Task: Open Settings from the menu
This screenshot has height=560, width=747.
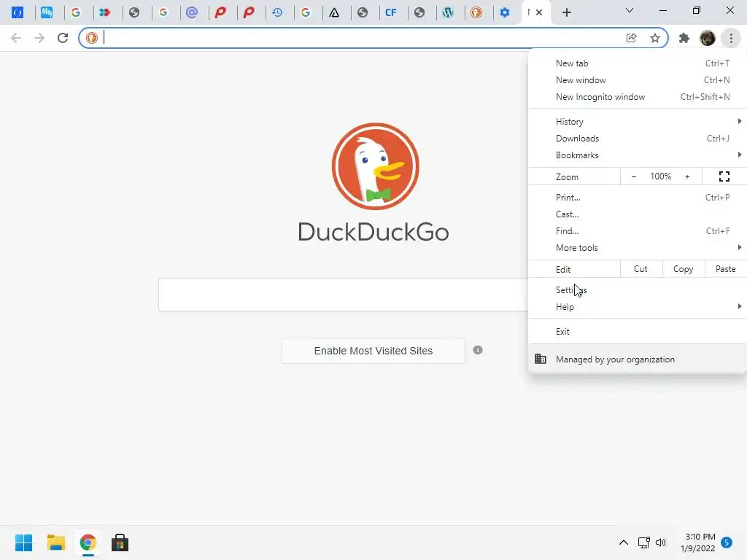Action: [638, 290]
